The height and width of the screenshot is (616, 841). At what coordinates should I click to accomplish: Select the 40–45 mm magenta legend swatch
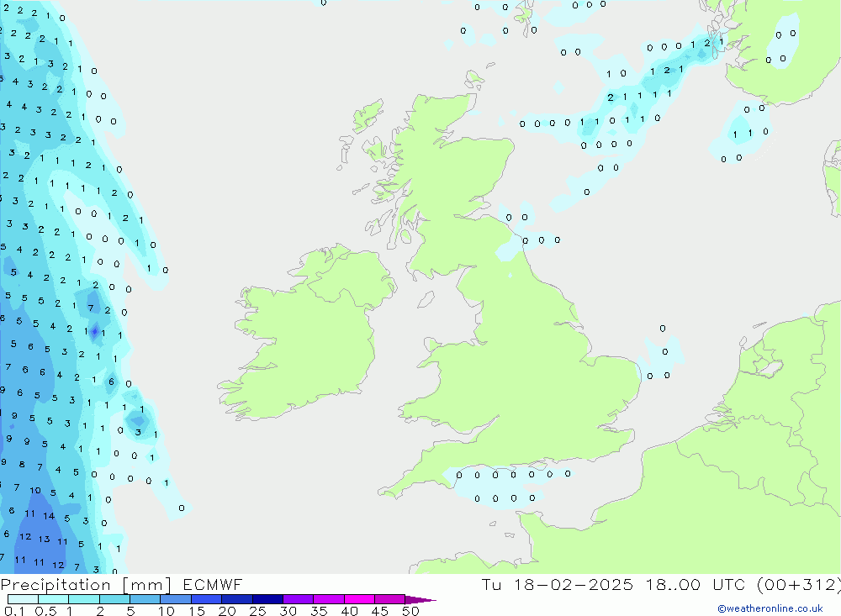(x=359, y=599)
